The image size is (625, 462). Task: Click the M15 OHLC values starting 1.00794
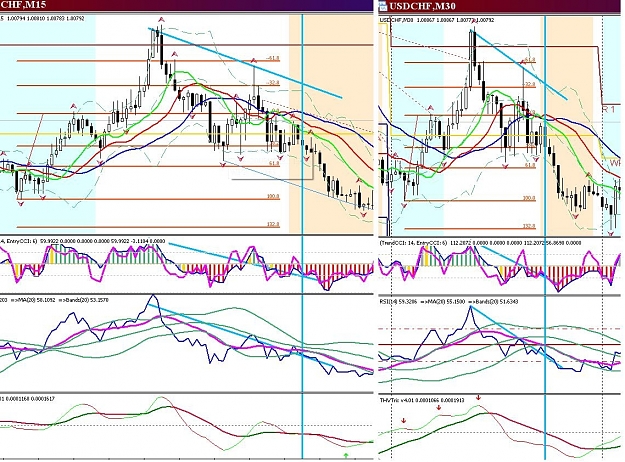[44, 18]
